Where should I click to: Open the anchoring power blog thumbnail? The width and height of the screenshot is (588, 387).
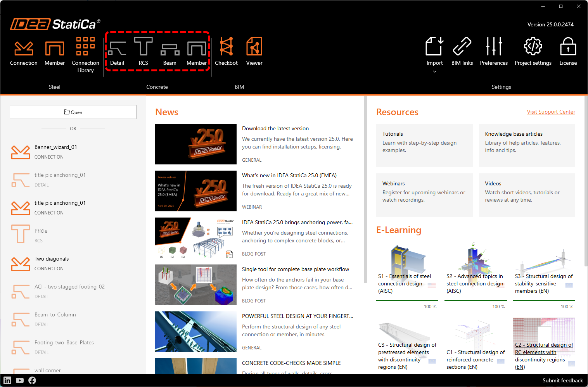pos(196,238)
